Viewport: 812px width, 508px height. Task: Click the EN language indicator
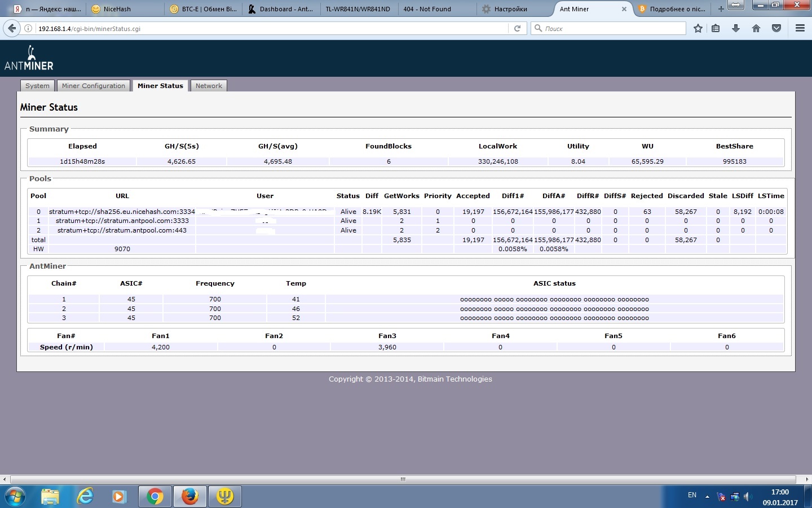[x=692, y=495]
